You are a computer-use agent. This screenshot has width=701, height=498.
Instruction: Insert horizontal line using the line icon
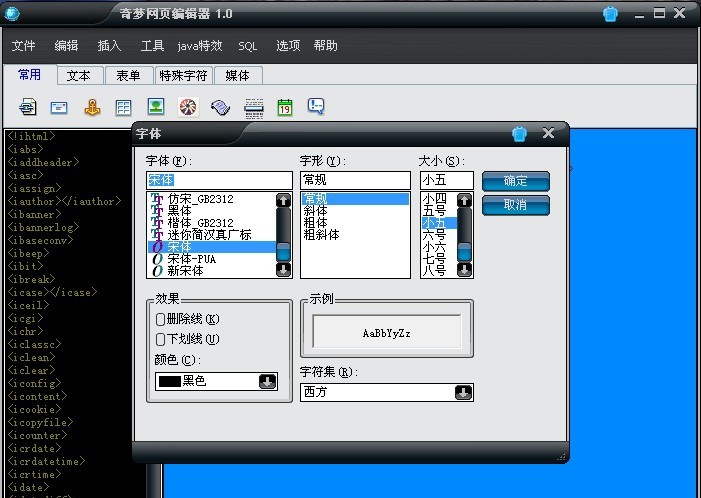click(254, 108)
